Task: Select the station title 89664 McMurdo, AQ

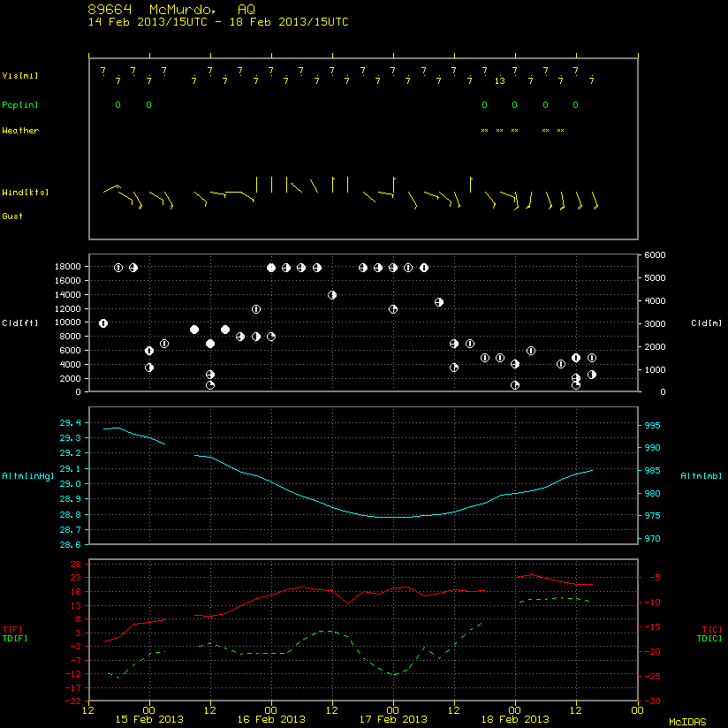Action: coord(171,10)
